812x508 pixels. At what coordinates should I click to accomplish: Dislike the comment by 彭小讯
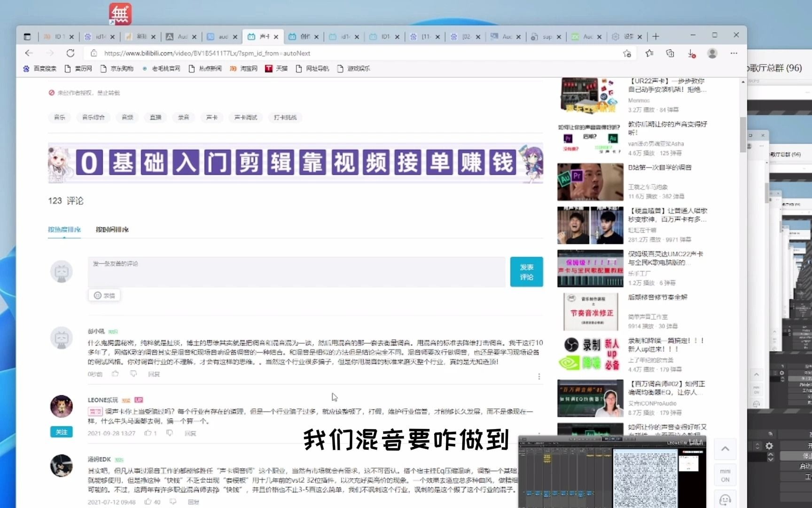(x=133, y=374)
